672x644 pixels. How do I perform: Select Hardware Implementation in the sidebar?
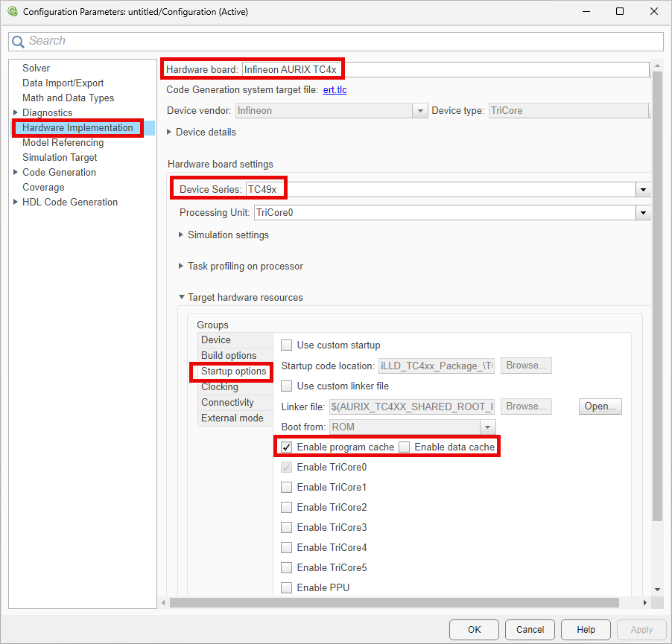coord(77,127)
